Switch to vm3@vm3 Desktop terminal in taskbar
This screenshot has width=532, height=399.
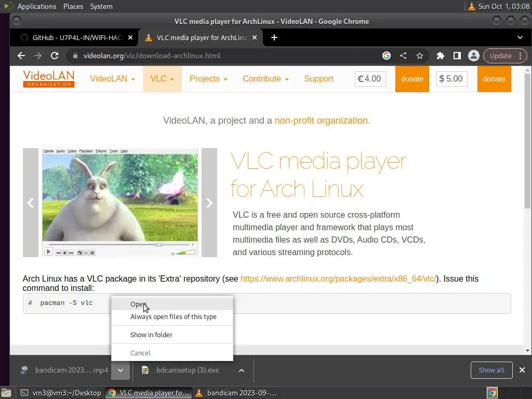[x=61, y=393]
